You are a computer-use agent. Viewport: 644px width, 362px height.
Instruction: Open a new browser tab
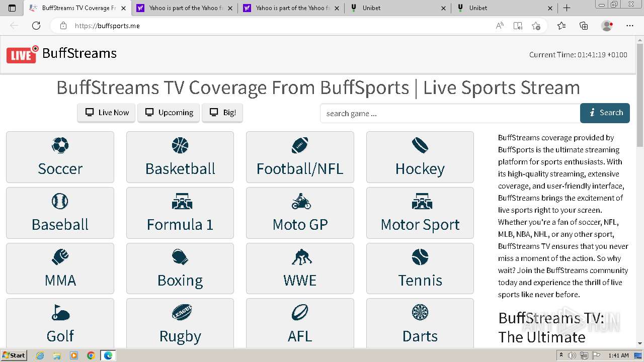(x=567, y=8)
